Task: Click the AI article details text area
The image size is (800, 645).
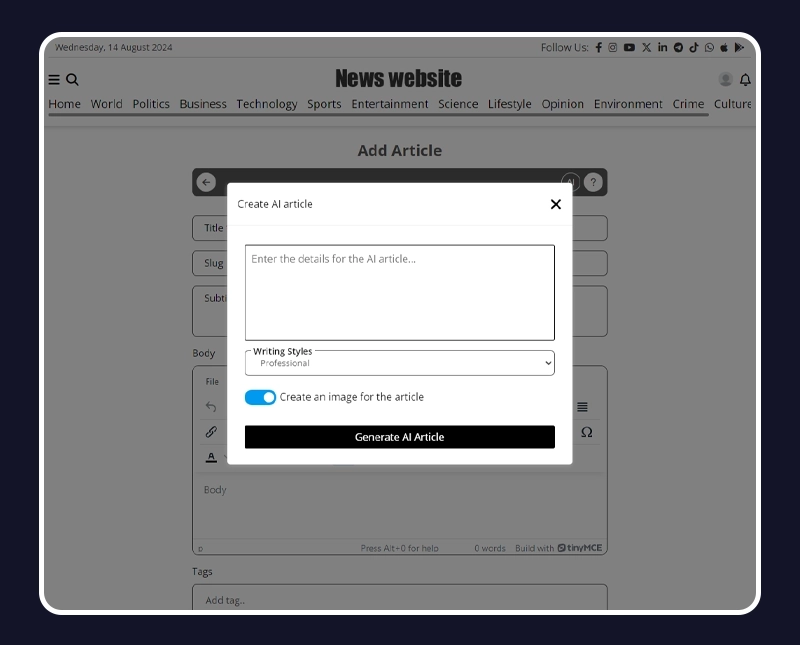Action: pyautogui.click(x=399, y=290)
